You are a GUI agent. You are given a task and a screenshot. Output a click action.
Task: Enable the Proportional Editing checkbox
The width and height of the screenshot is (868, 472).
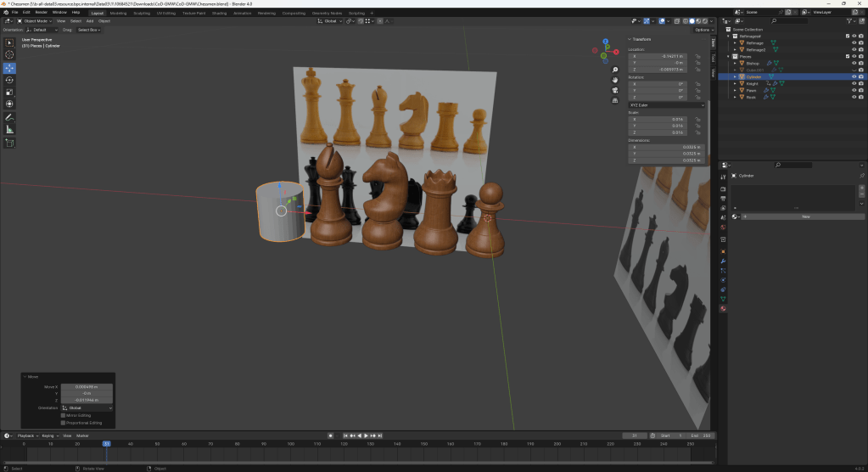point(64,422)
